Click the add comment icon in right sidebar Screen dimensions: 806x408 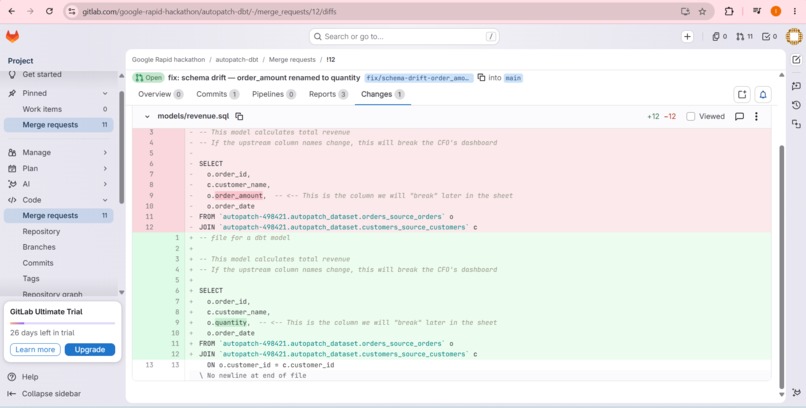[796, 86]
